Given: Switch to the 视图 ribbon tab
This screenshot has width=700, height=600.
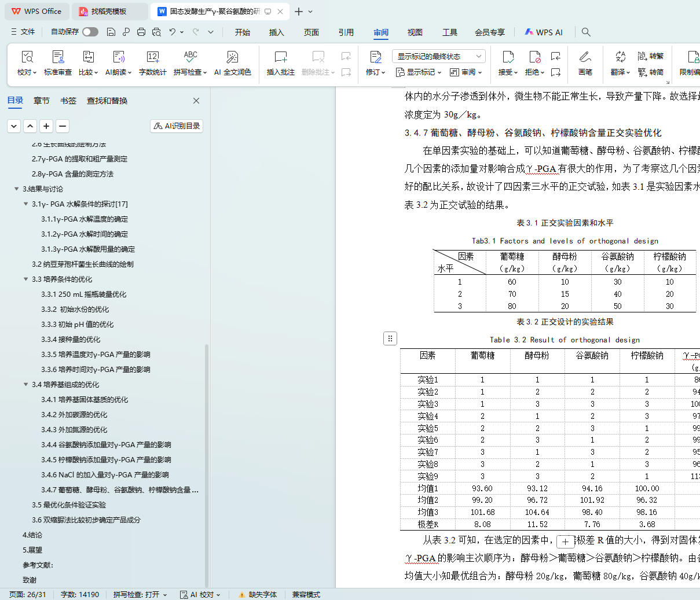Looking at the screenshot, I should click(415, 32).
